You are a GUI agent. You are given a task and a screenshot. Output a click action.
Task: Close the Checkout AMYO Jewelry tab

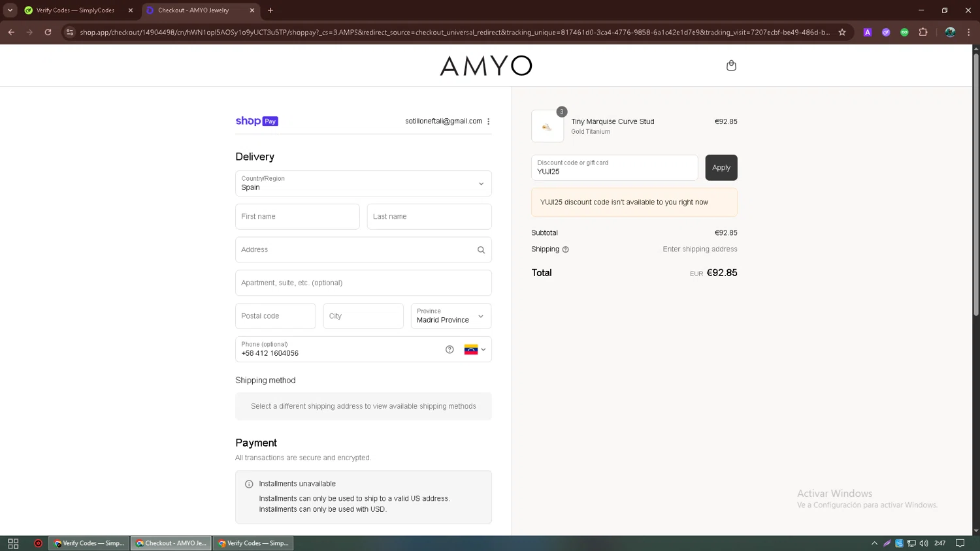pos(252,10)
